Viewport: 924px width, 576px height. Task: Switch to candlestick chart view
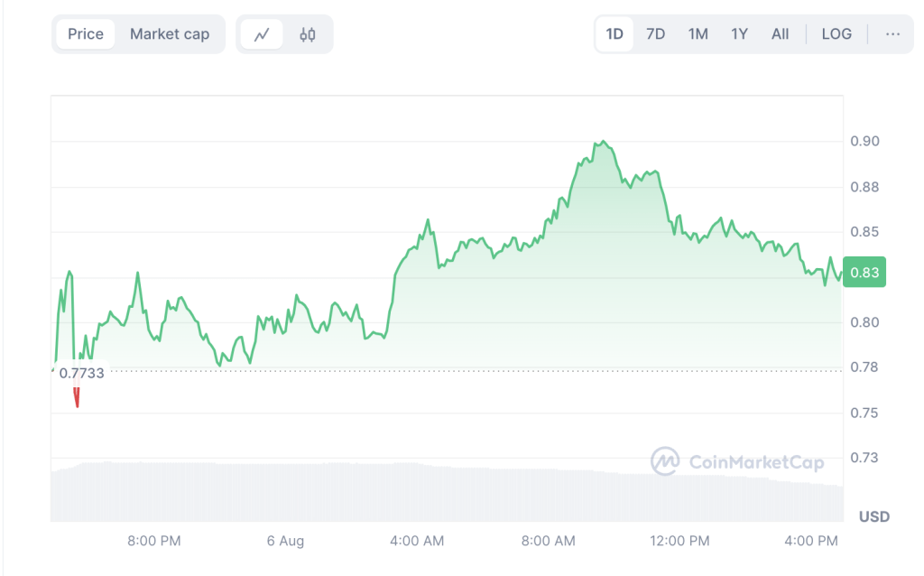point(307,34)
